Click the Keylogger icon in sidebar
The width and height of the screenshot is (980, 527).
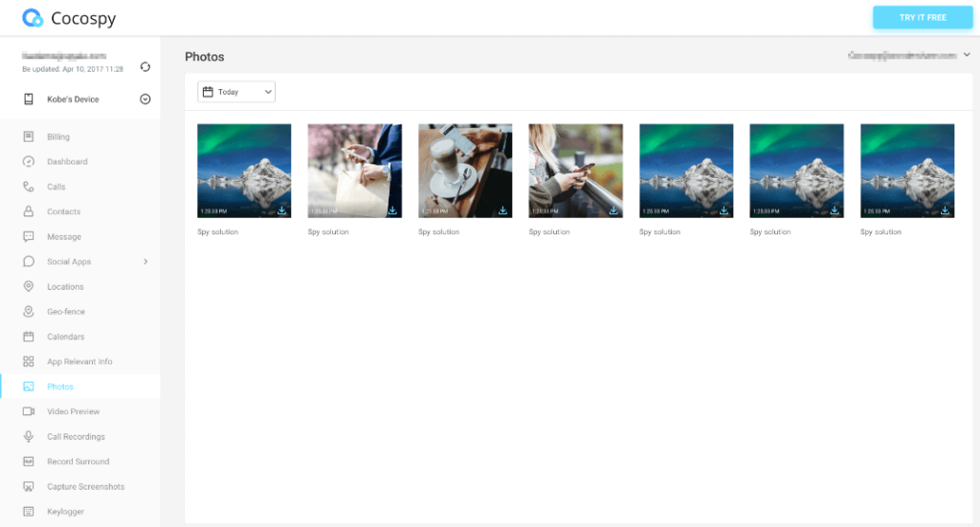click(29, 512)
